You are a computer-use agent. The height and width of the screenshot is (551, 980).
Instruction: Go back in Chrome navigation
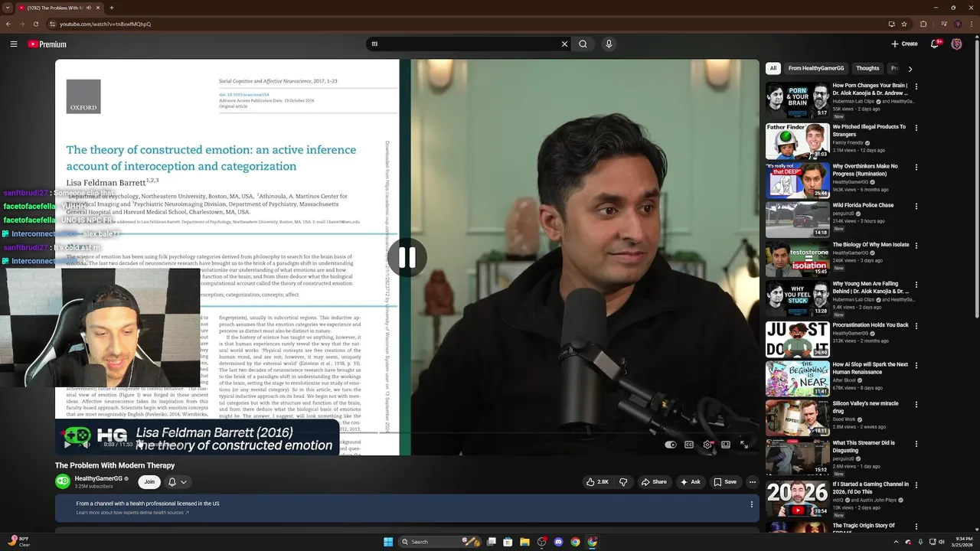(8, 24)
